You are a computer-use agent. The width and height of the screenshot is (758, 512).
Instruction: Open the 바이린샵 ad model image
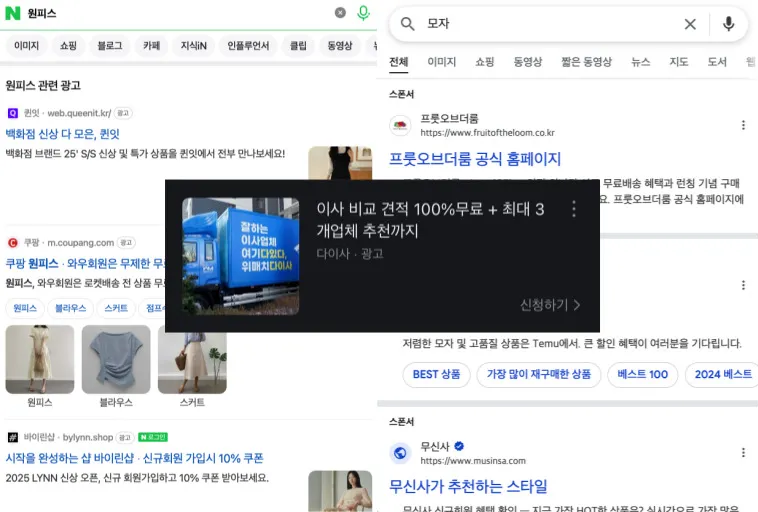pyautogui.click(x=340, y=491)
